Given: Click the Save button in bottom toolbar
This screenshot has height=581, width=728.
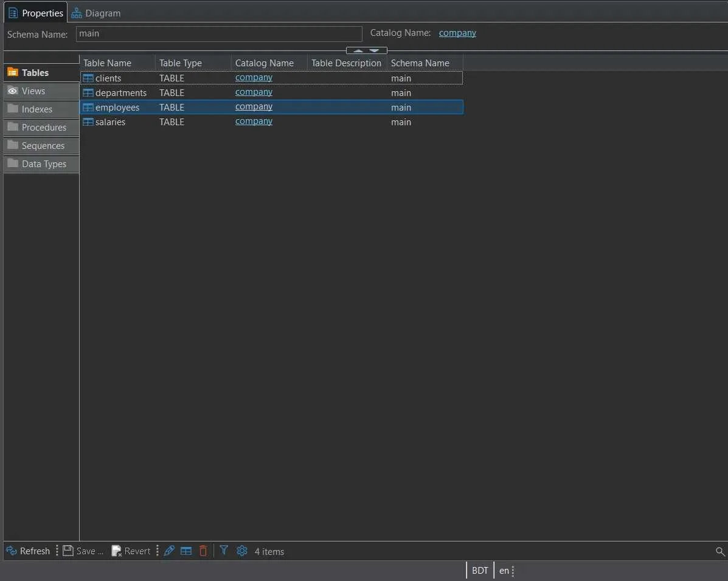Looking at the screenshot, I should tap(83, 551).
